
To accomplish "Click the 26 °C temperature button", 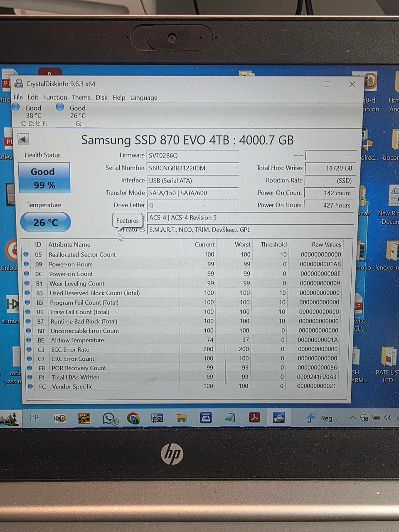I will (x=46, y=222).
